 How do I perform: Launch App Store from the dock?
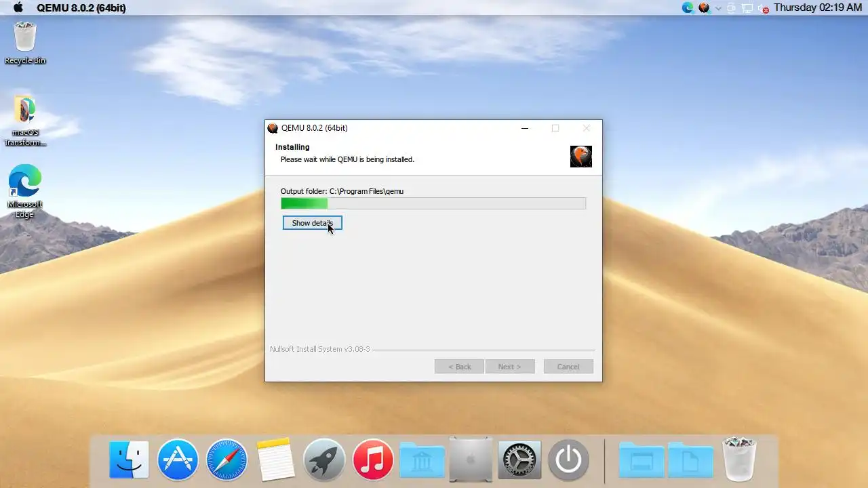click(x=178, y=460)
